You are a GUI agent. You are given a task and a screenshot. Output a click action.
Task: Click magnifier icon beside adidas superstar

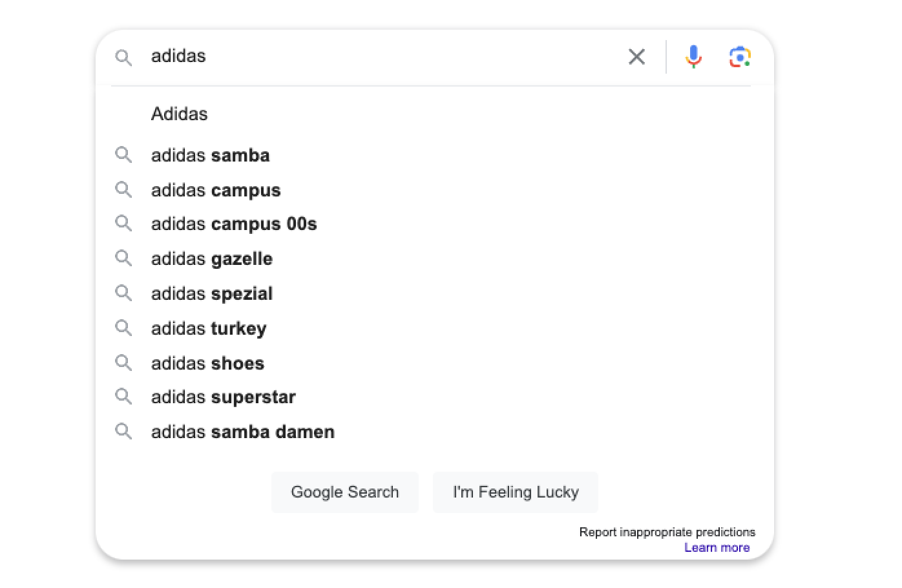click(x=123, y=397)
